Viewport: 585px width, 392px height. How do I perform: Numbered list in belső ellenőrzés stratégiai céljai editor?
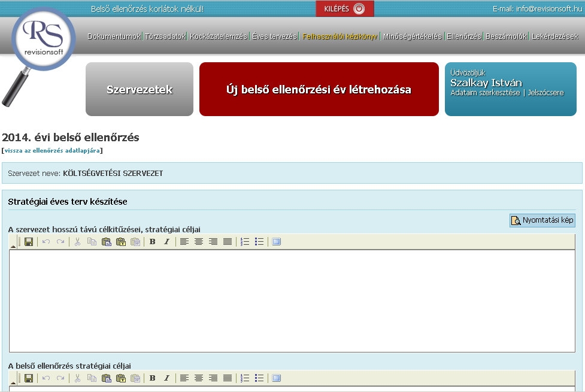tap(245, 378)
